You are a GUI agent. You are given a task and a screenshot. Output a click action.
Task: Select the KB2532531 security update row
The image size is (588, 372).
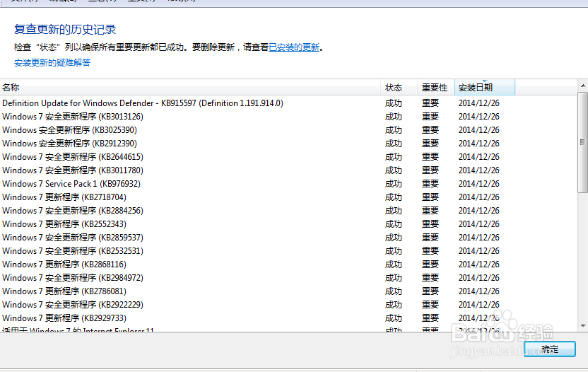tap(288, 251)
